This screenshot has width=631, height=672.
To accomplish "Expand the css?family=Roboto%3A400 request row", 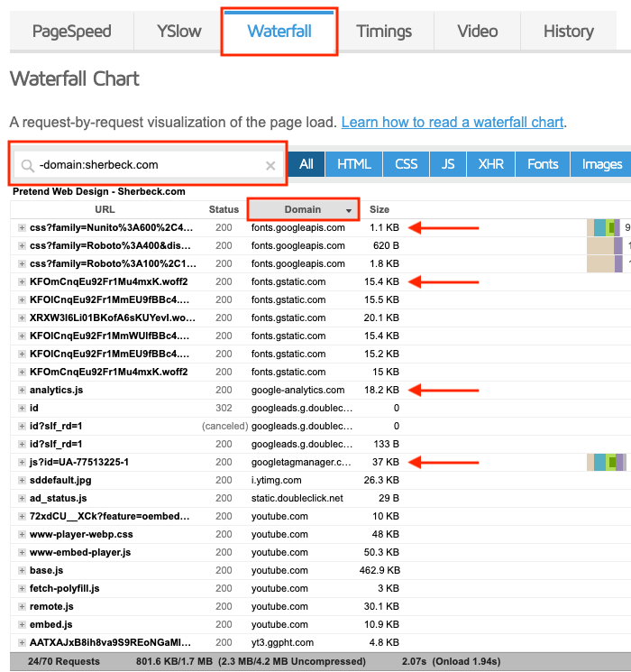I will point(22,246).
